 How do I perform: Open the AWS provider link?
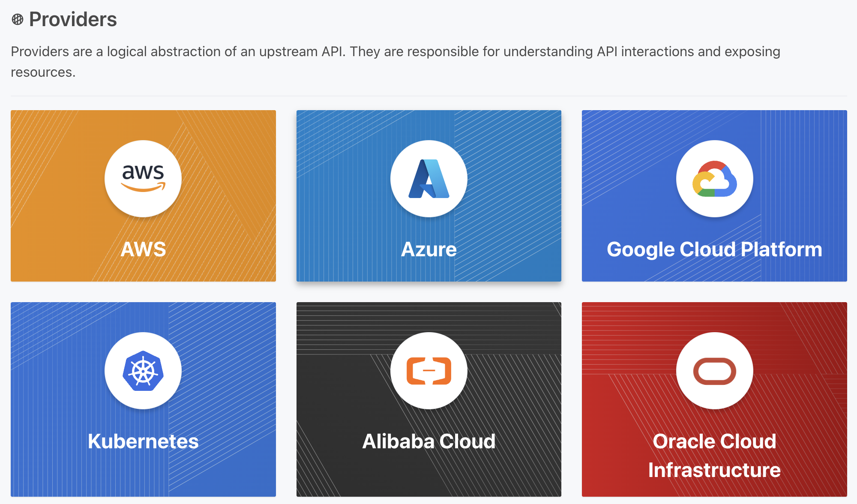coord(143,249)
